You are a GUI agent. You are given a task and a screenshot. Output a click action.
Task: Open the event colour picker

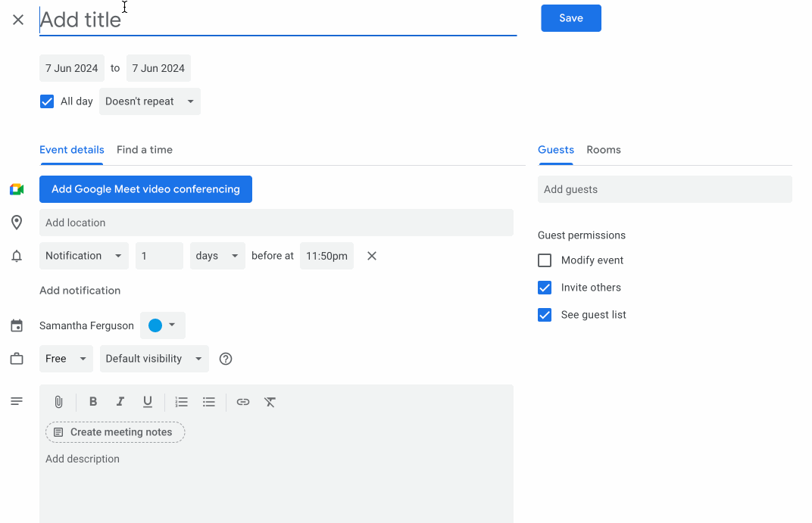pos(163,325)
